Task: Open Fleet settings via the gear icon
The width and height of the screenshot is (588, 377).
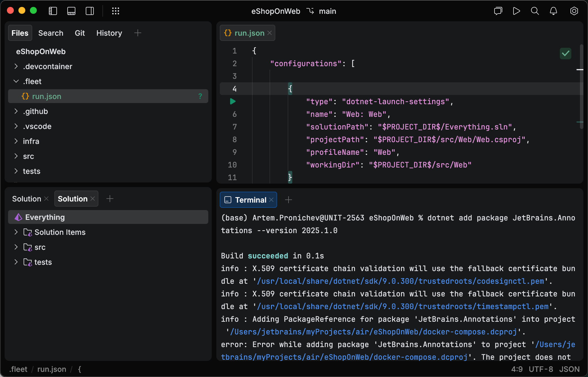Action: (x=574, y=11)
